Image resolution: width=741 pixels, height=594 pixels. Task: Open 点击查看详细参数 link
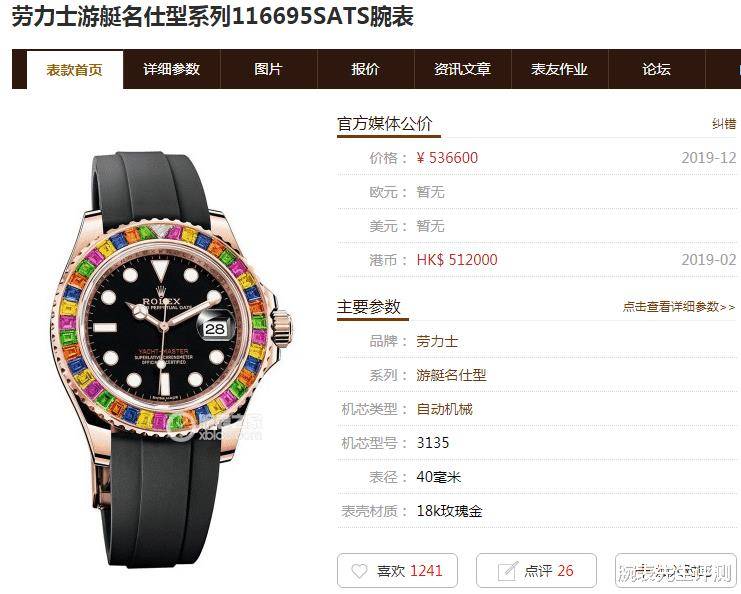[679, 307]
